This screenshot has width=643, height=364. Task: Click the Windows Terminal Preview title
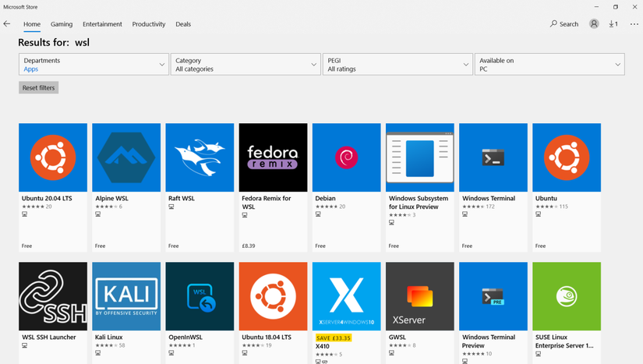point(489,341)
